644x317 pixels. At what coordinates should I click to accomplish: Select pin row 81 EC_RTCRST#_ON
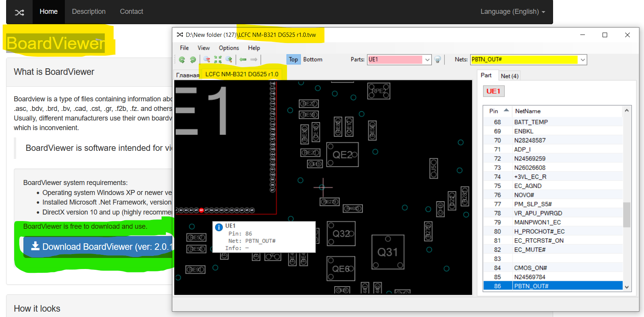(553, 241)
